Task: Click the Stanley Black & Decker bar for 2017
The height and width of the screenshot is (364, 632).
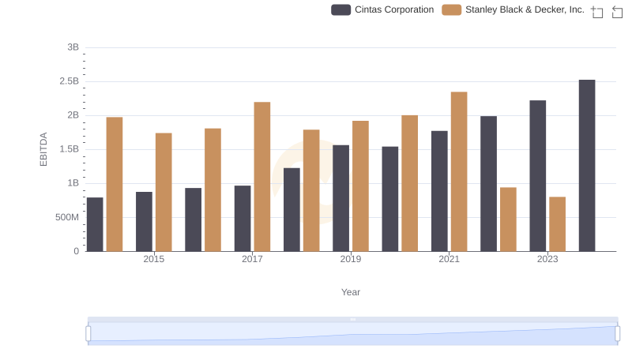Action: pyautogui.click(x=262, y=177)
